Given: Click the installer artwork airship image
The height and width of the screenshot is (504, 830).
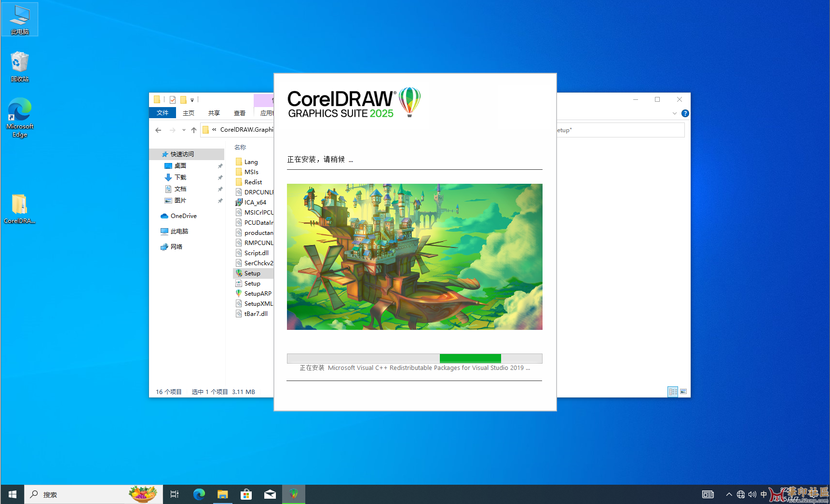Looking at the screenshot, I should coord(415,257).
